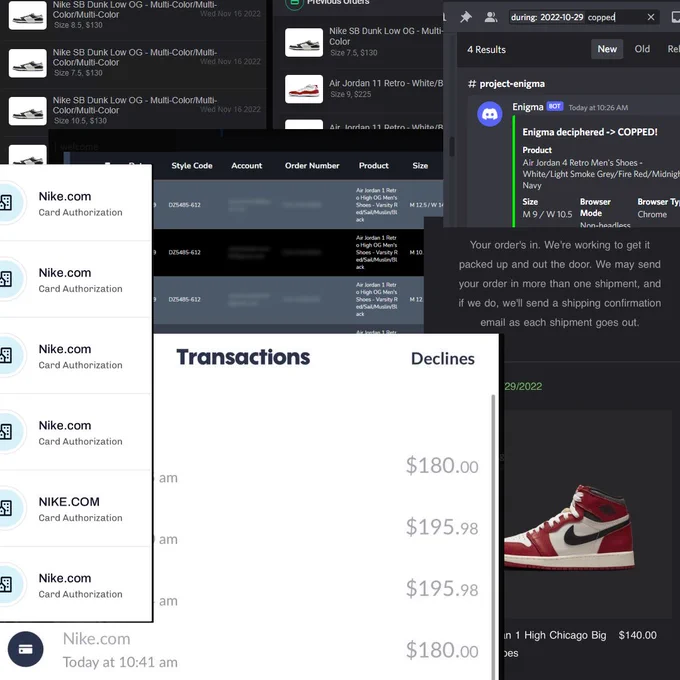Sort search results by New

[607, 49]
